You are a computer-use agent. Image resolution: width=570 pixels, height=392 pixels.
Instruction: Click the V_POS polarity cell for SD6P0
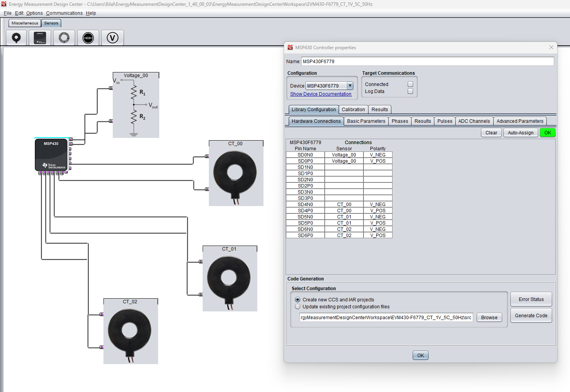(x=378, y=236)
